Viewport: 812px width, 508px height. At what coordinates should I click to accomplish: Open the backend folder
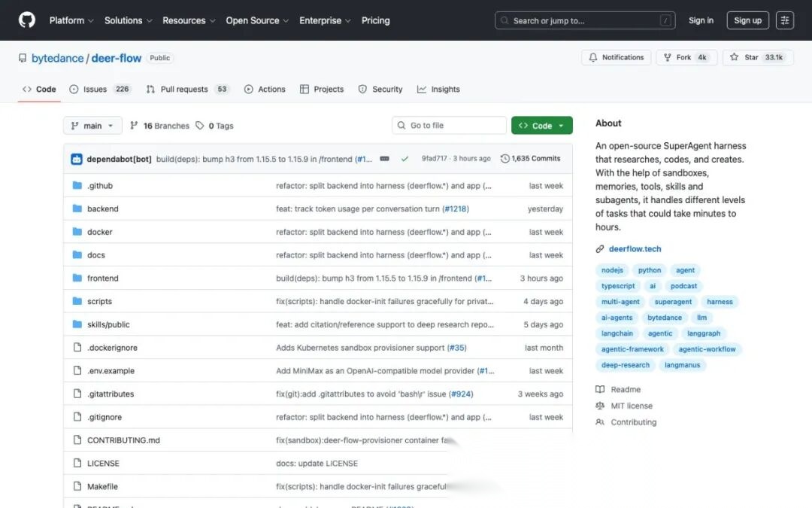[102, 209]
